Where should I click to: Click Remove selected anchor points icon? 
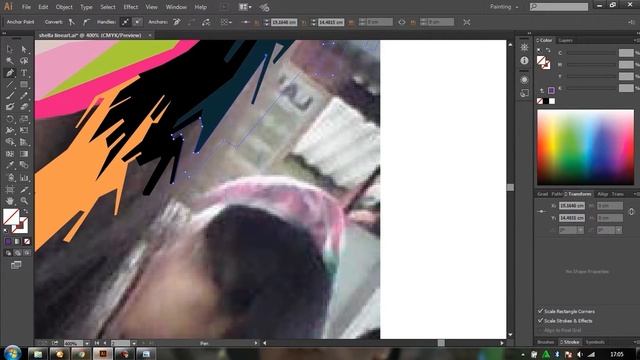(x=177, y=22)
